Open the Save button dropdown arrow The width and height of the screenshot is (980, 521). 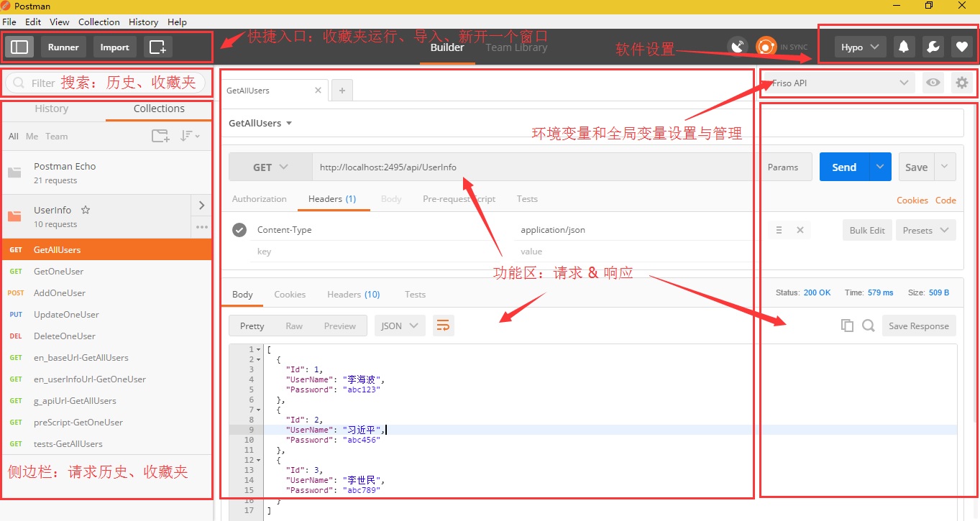pos(945,167)
